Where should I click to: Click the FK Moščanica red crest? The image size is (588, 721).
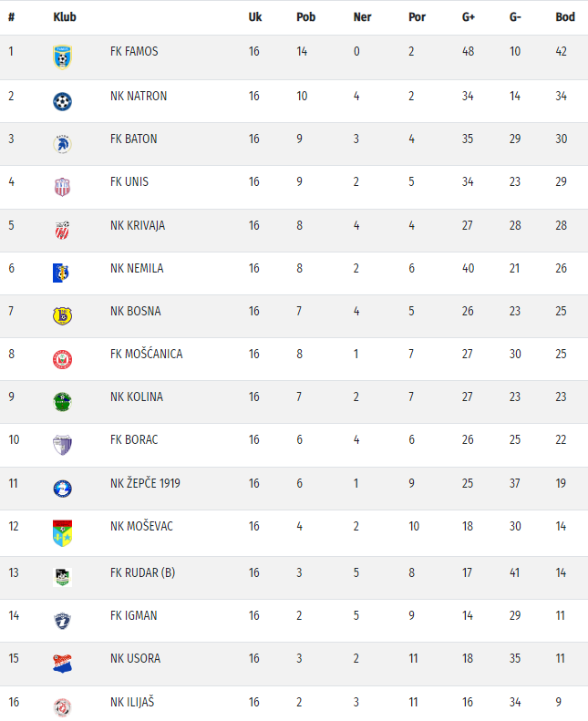coord(62,359)
